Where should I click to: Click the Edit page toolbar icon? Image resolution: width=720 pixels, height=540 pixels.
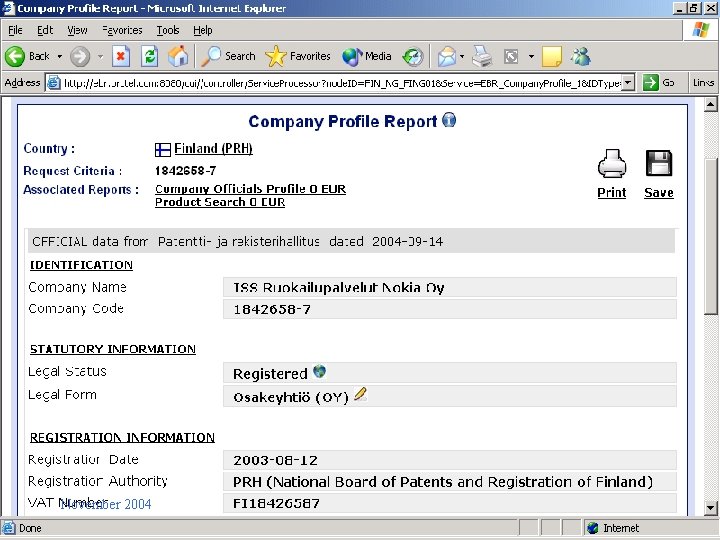pyautogui.click(x=511, y=56)
